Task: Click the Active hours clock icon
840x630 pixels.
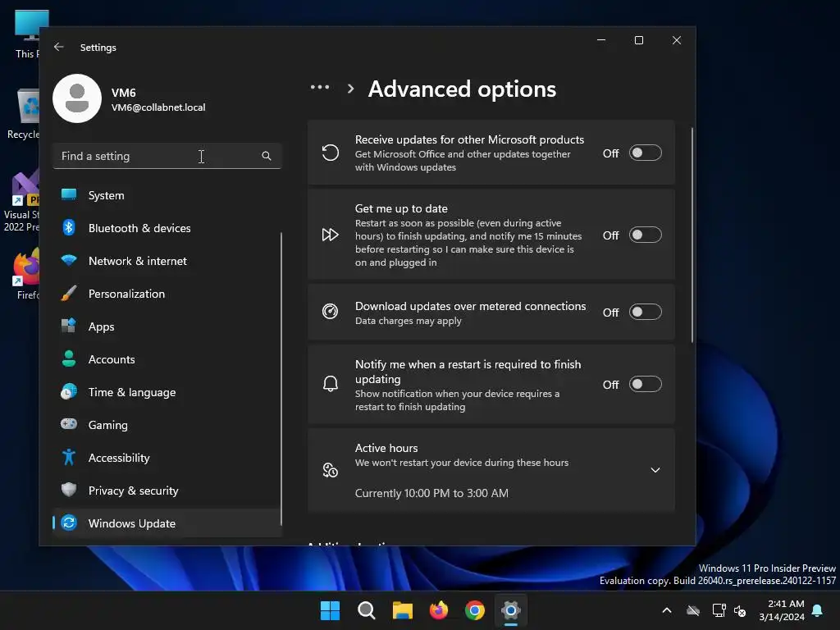Action: 330,470
